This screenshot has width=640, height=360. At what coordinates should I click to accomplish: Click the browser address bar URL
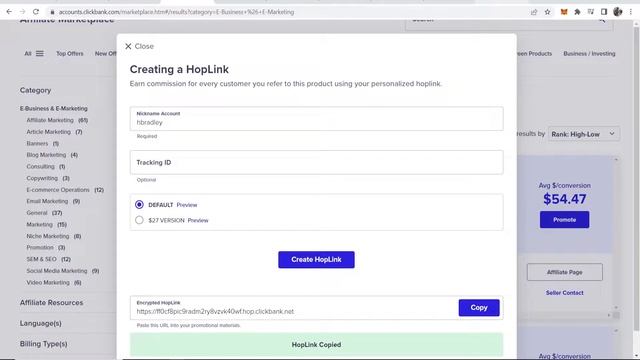[176, 12]
